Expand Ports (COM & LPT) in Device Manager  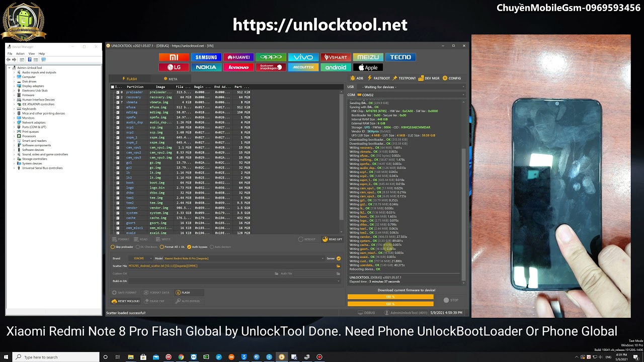click(x=15, y=127)
